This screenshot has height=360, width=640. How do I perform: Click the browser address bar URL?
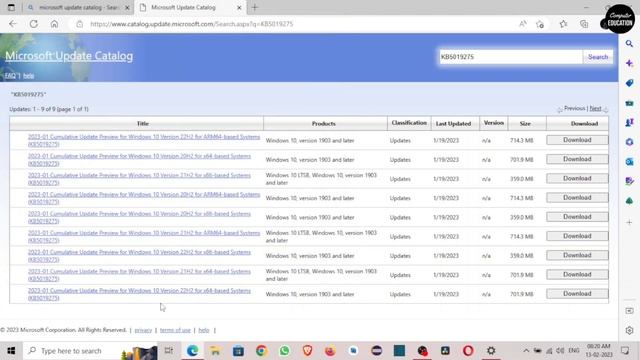tap(192, 24)
